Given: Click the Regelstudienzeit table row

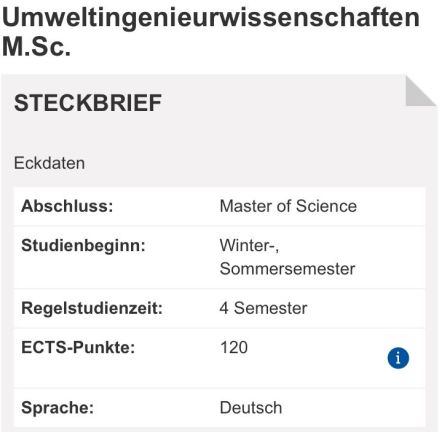Looking at the screenshot, I should 219,308.
